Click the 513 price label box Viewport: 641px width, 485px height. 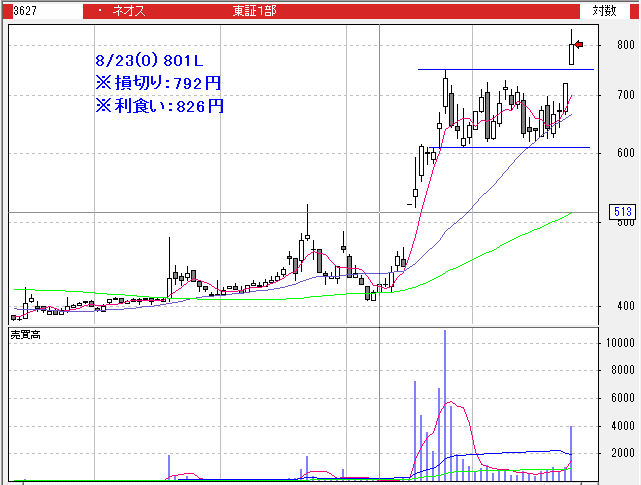coord(621,212)
